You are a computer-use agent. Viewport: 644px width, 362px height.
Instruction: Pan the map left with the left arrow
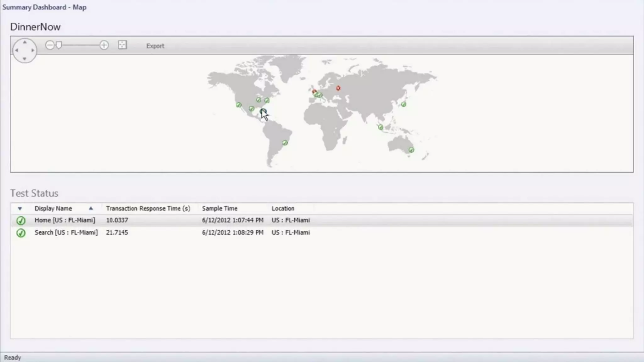click(16, 50)
